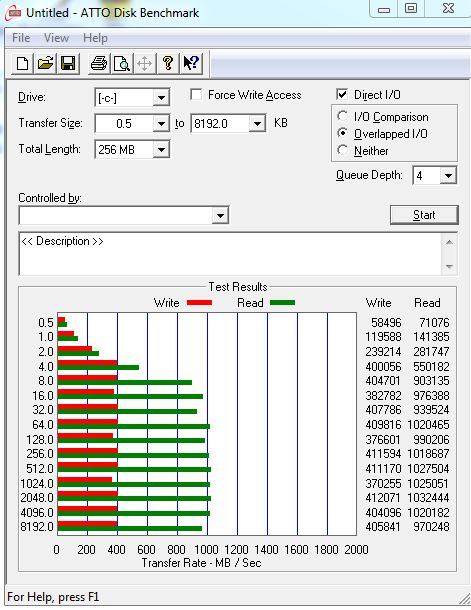Select the Overlapped I/O radio option
Image resolution: width=471 pixels, height=610 pixels.
[342, 133]
